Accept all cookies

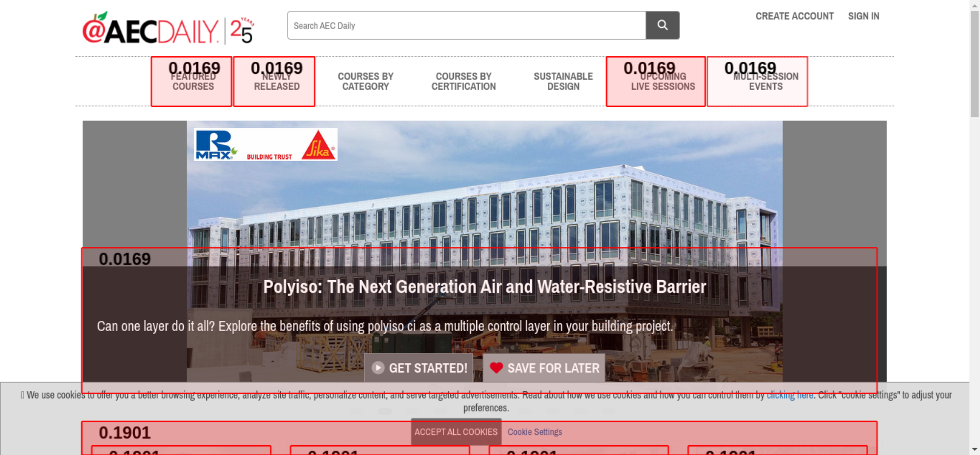(456, 432)
